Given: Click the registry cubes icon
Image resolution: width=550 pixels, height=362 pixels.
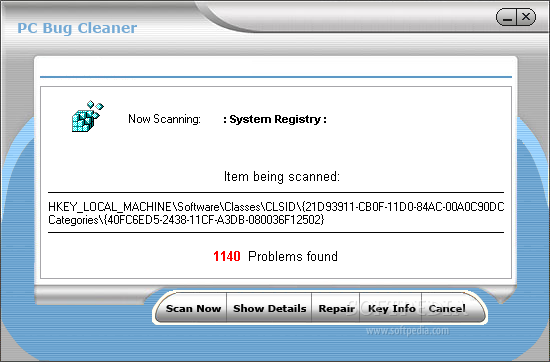Looking at the screenshot, I should (88, 116).
